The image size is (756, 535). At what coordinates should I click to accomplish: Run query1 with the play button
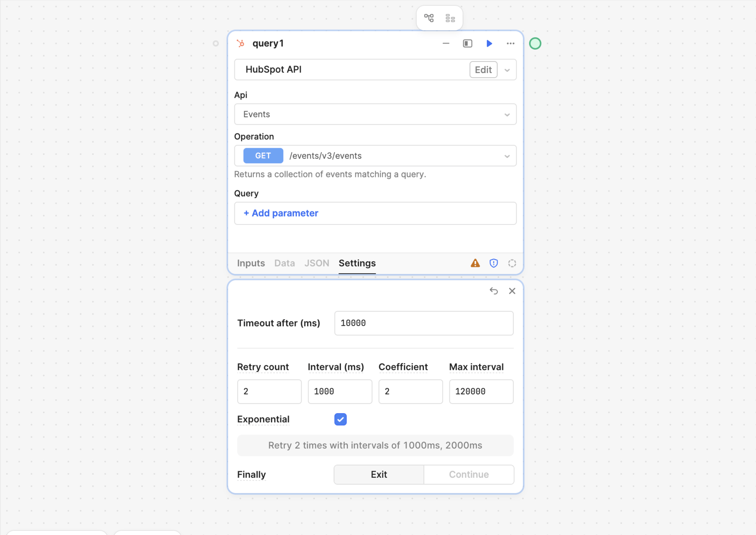489,43
